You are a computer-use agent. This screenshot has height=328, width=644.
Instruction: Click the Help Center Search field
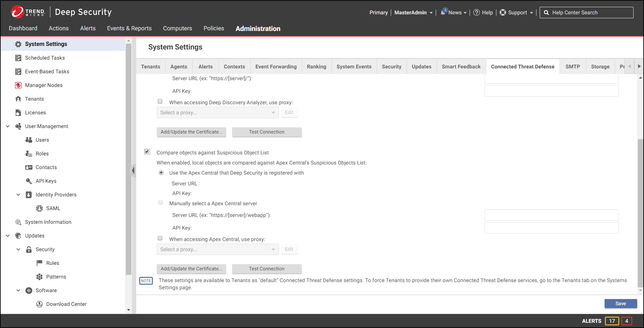590,13
